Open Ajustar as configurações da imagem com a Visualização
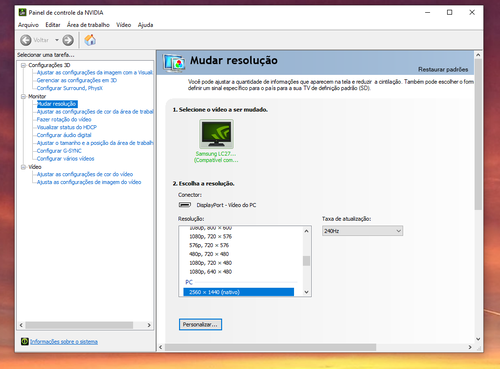This screenshot has height=369, width=500. pyautogui.click(x=95, y=73)
